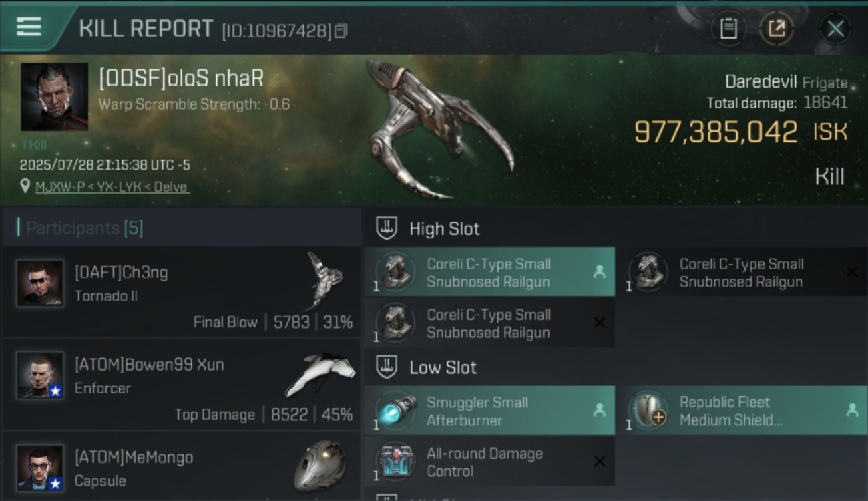The height and width of the screenshot is (501, 868).
Task: Copy the kill report ID icon
Action: click(341, 31)
